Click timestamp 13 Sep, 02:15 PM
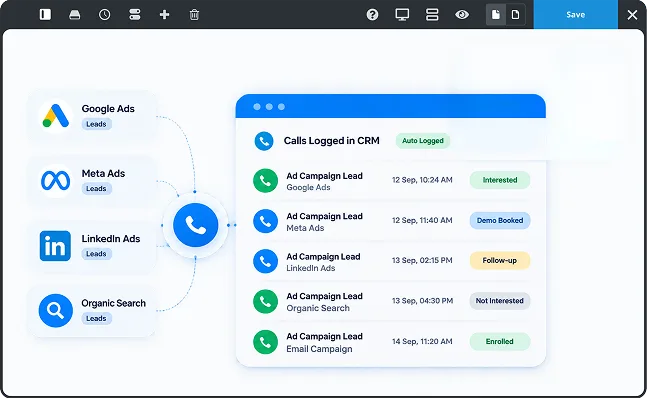 click(x=422, y=260)
